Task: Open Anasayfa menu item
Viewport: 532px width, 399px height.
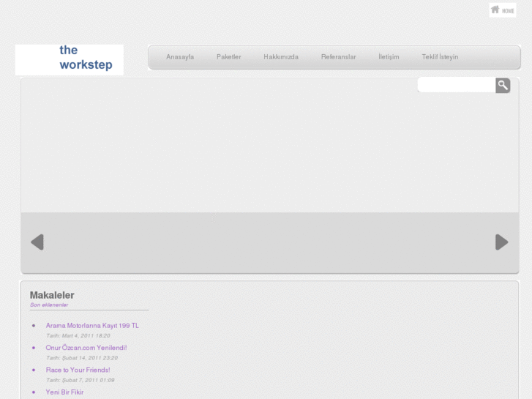Action: pyautogui.click(x=180, y=56)
